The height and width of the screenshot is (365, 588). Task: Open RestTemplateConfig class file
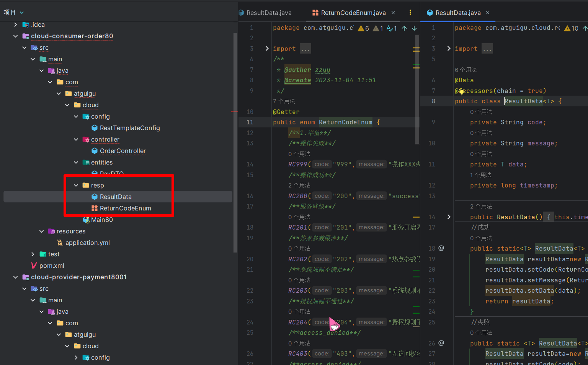130,128
